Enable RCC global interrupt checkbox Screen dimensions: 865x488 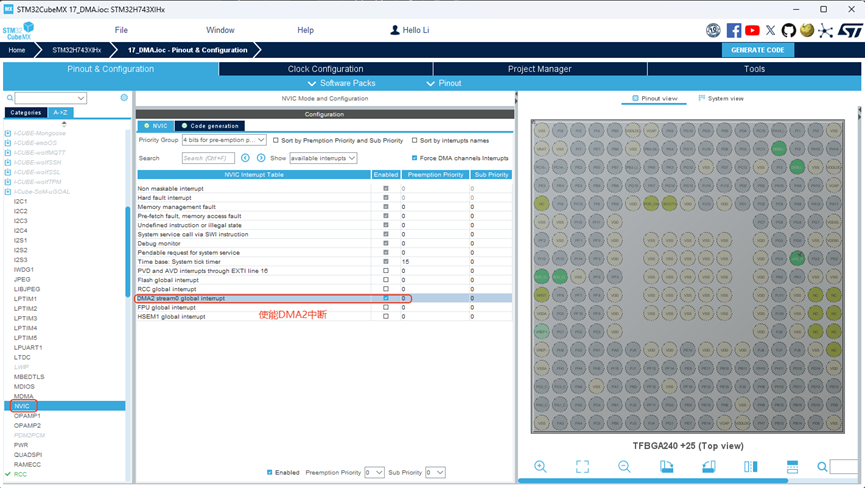pyautogui.click(x=386, y=289)
